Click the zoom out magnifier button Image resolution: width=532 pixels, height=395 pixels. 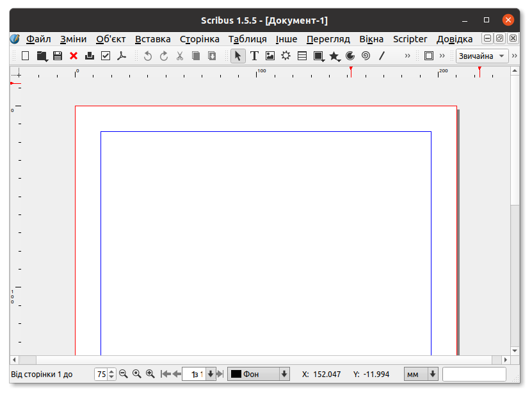(x=124, y=374)
